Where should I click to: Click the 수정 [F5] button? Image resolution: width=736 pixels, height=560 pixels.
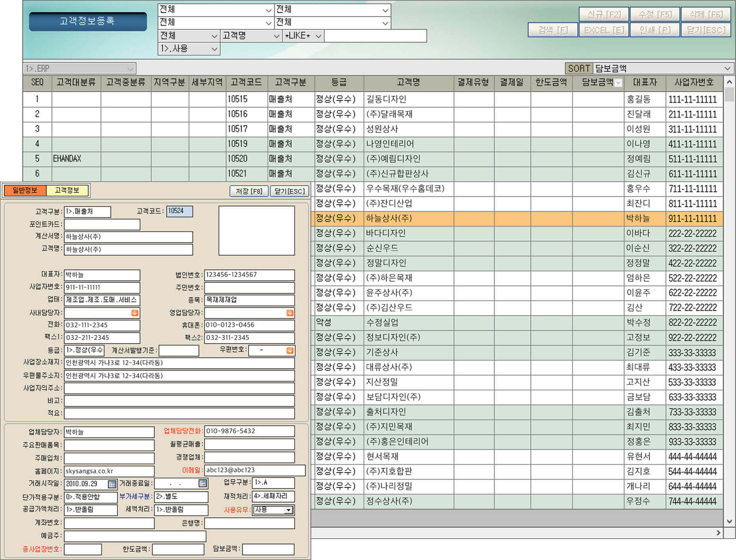(655, 15)
